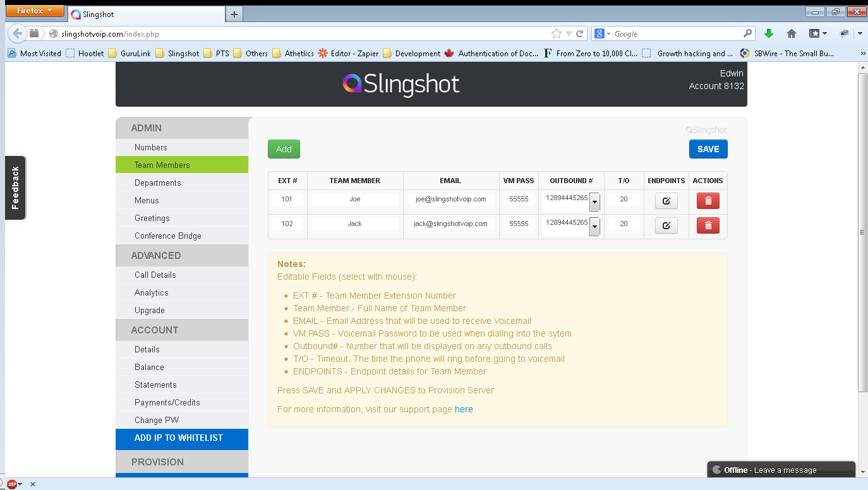Viewport: 868px width, 490px height.
Task: Click ADD IP TO WHITELIST
Action: (182, 438)
